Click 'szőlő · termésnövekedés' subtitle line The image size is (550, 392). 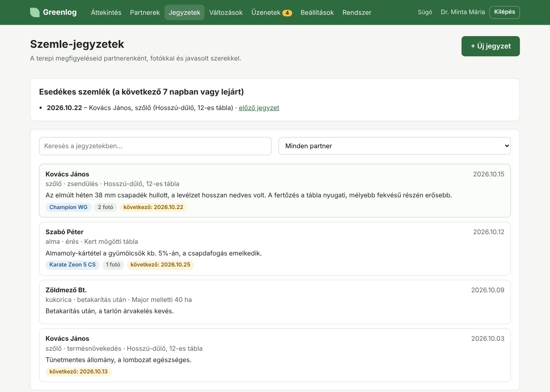pos(124,349)
